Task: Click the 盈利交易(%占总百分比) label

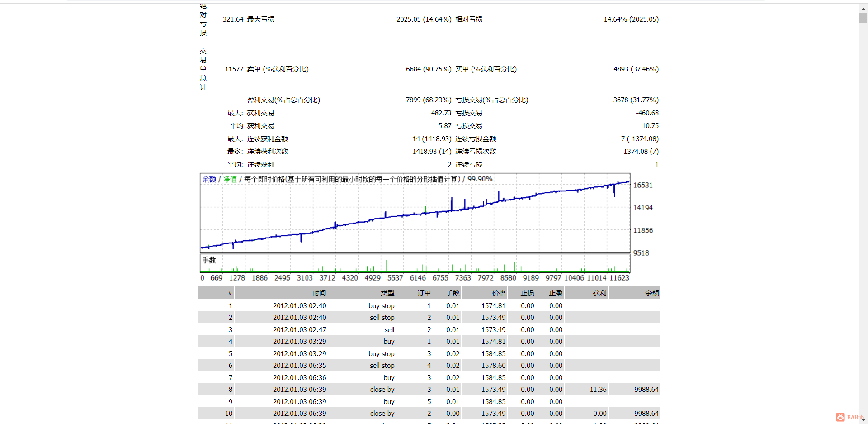Action: point(283,100)
